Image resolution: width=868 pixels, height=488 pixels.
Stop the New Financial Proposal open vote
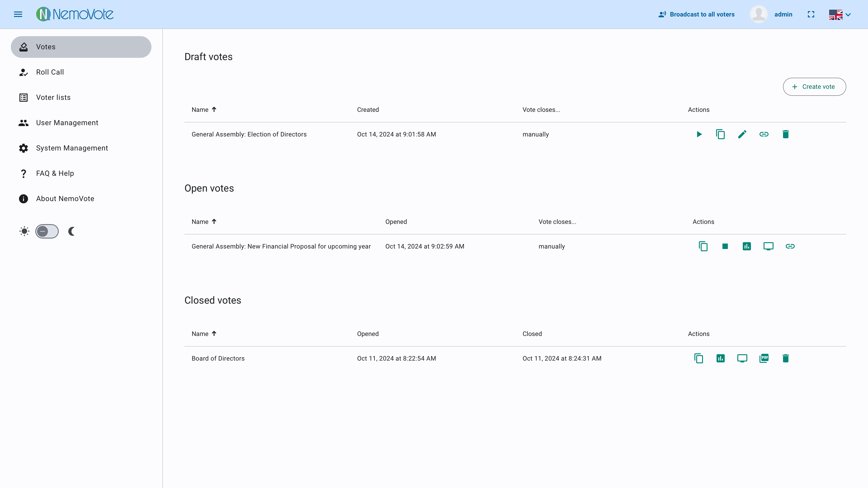(725, 246)
